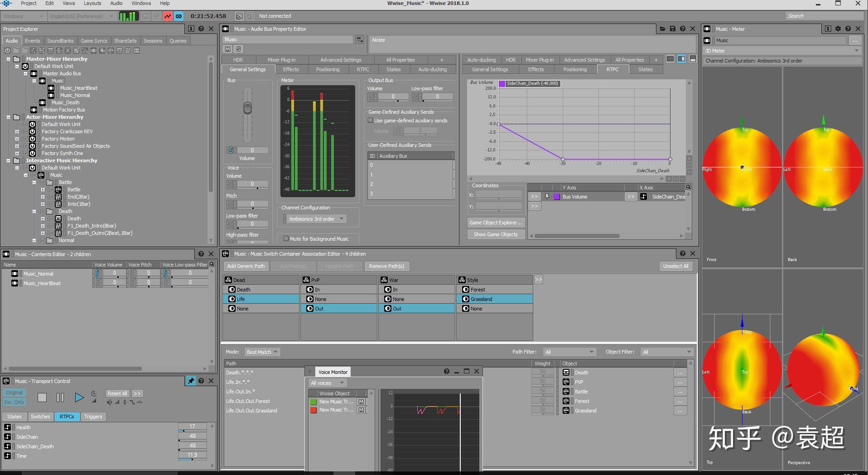
Task: Pause playback in Transport Control
Action: [x=60, y=397]
